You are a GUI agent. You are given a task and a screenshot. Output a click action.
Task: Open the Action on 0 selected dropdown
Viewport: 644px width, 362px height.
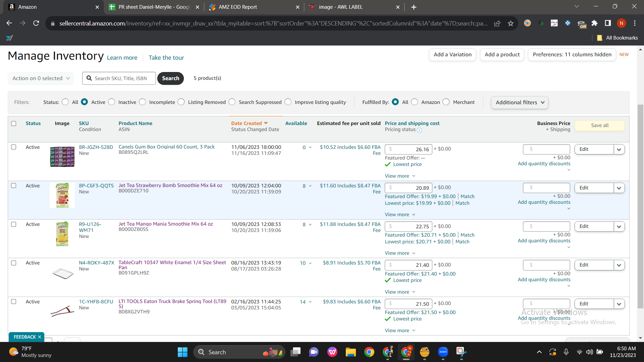click(x=41, y=78)
